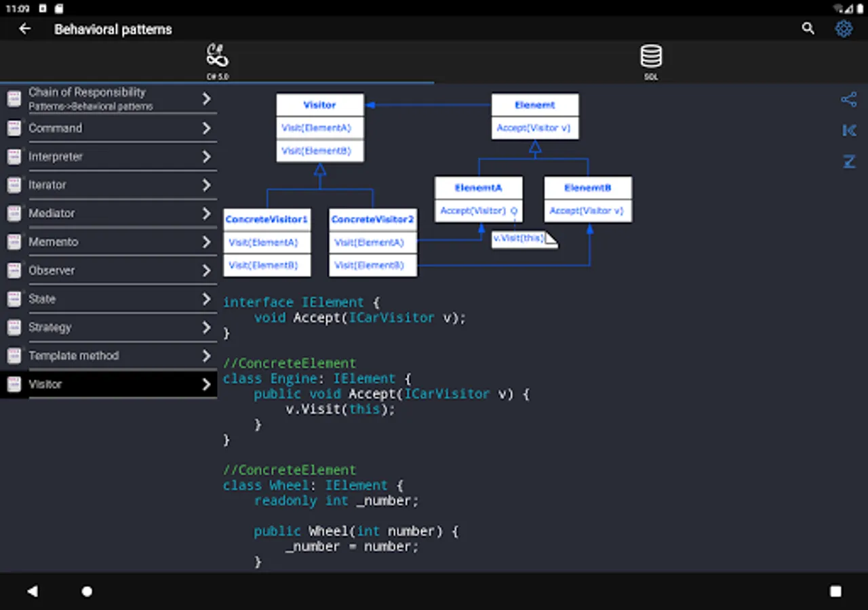Open the Template method entry
Screen dimensions: 868x610
pos(73,356)
